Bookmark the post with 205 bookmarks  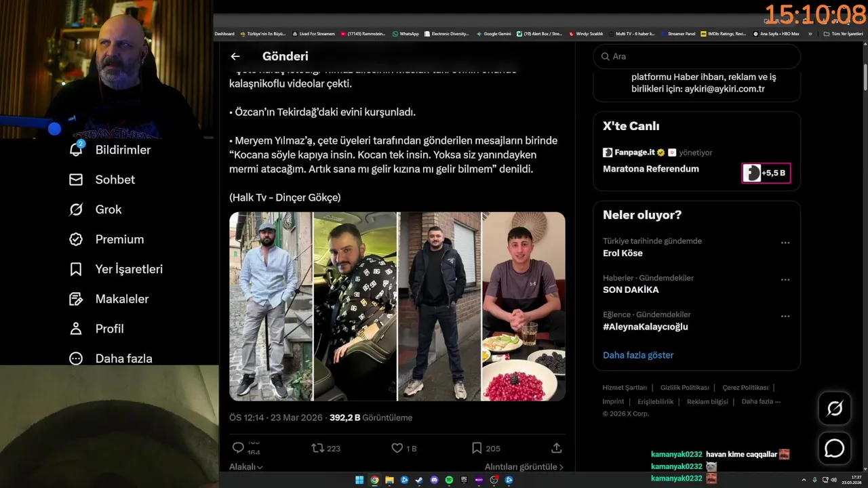click(486, 448)
